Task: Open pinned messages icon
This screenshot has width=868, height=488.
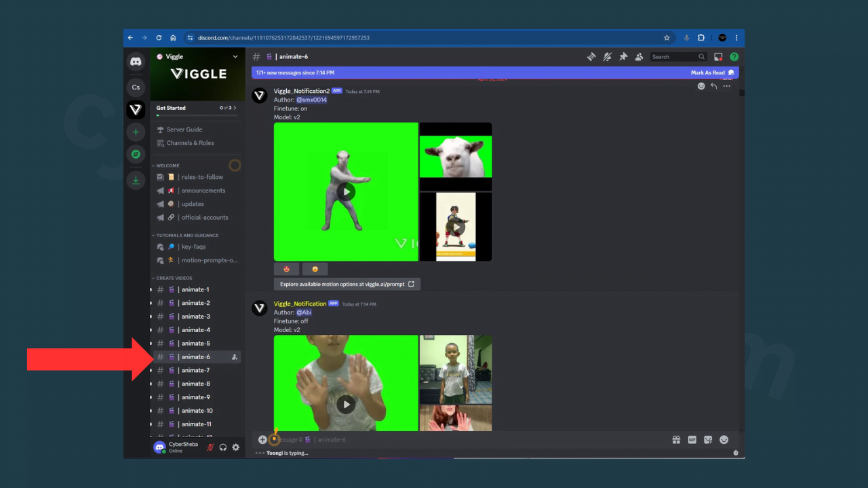Action: tap(623, 57)
